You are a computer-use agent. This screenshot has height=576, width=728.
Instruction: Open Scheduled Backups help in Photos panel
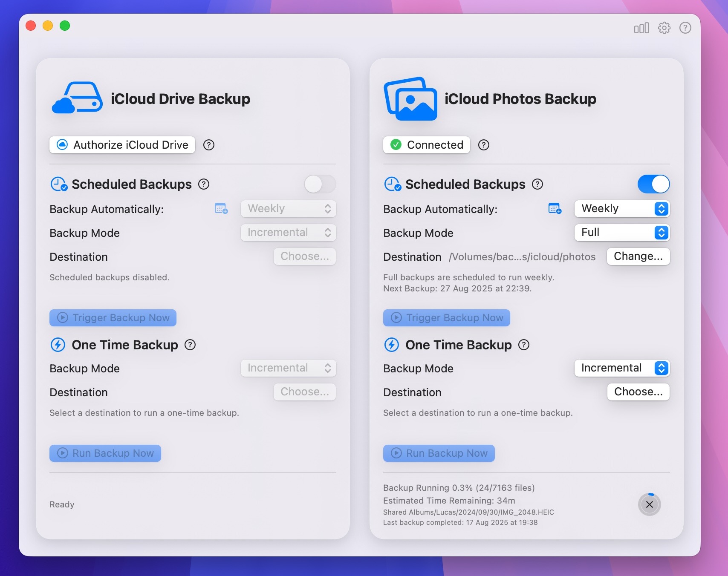tap(538, 184)
